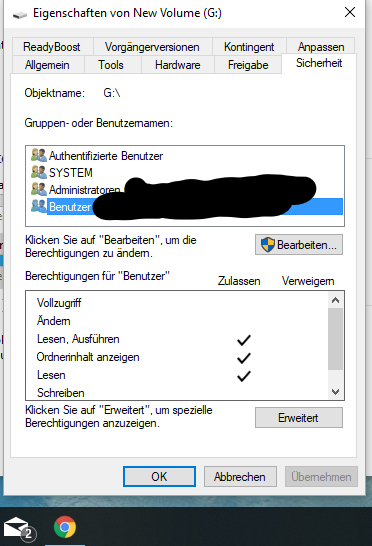Open the Kontingent tab
Screen dimensions: 372x546
[249, 47]
